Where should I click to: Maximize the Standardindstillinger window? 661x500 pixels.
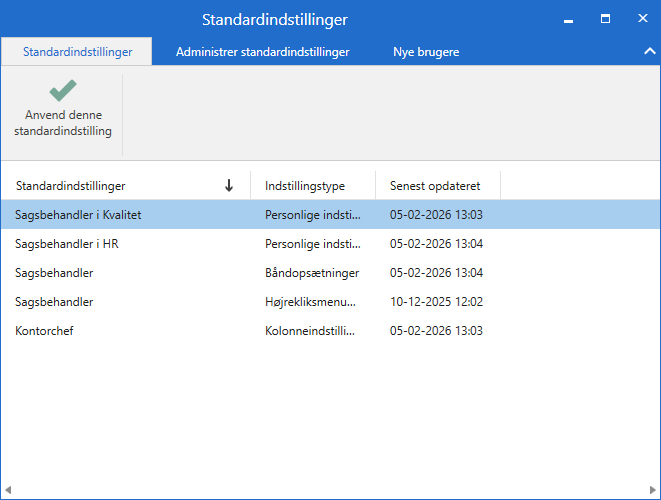click(x=605, y=19)
